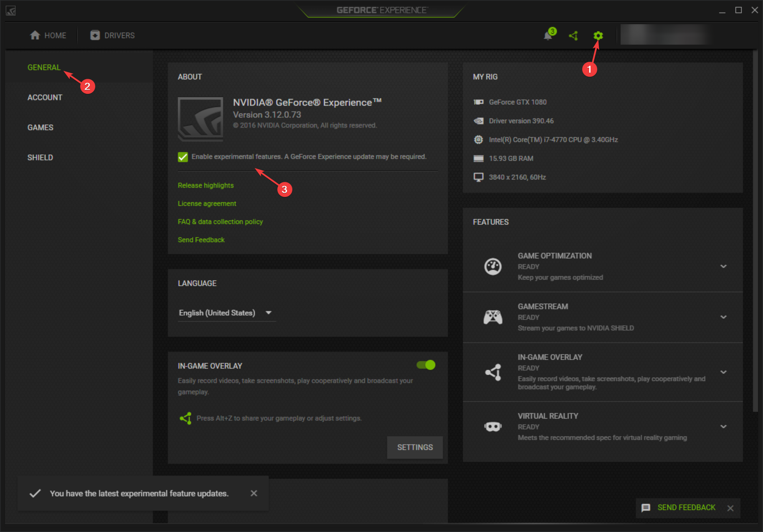Open the notifications bell icon
The width and height of the screenshot is (763, 532).
point(548,35)
